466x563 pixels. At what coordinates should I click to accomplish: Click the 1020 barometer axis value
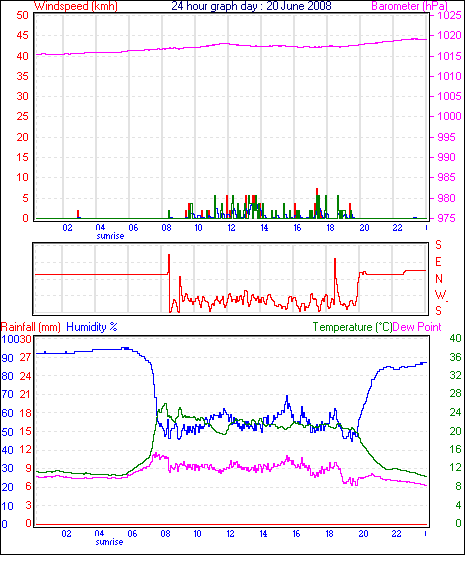(449, 35)
